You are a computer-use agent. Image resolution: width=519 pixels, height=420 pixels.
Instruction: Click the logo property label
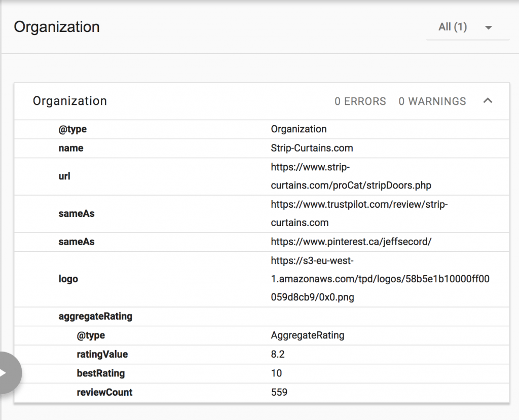tap(68, 279)
